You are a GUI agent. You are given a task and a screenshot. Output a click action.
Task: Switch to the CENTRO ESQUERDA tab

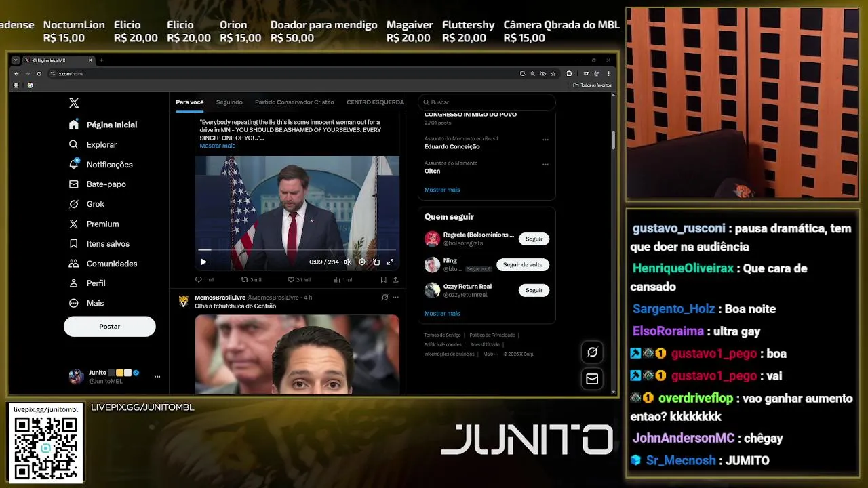pyautogui.click(x=375, y=102)
